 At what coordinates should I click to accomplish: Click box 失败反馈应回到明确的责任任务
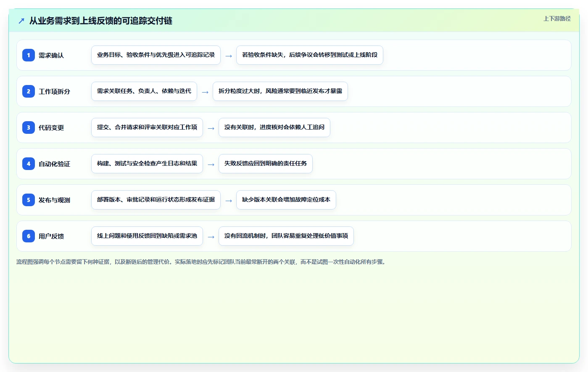click(266, 164)
